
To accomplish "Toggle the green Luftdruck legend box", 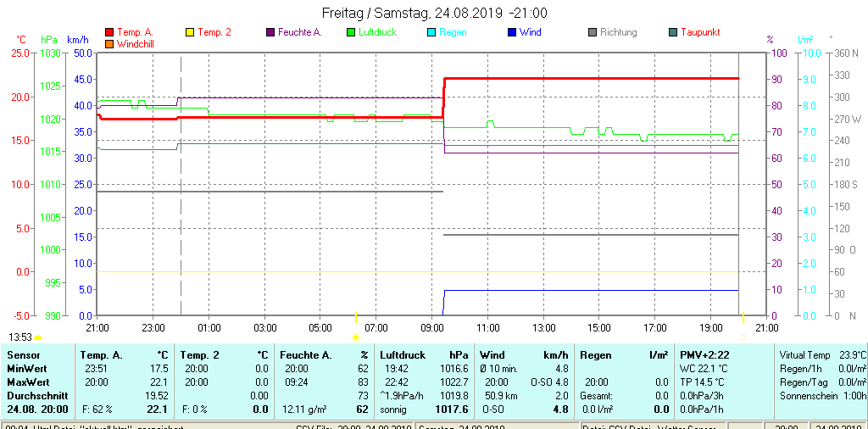I will click(x=351, y=32).
